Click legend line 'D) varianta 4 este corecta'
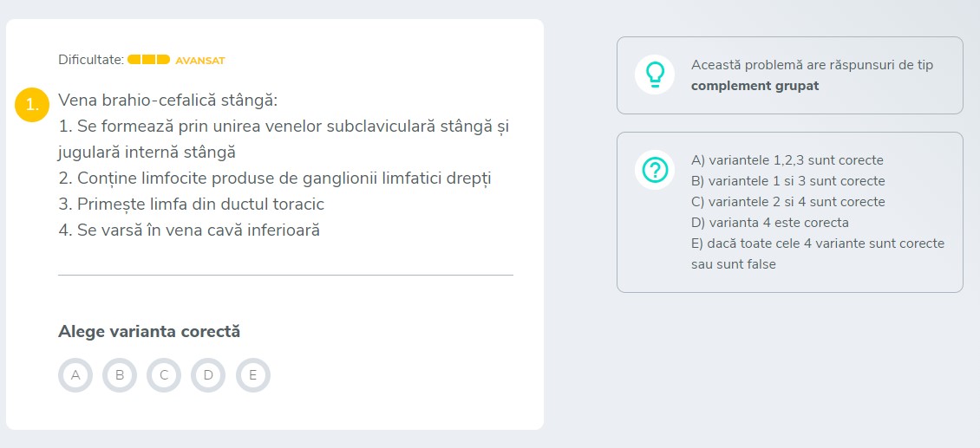Screen dimensions: 980x448 [769, 223]
